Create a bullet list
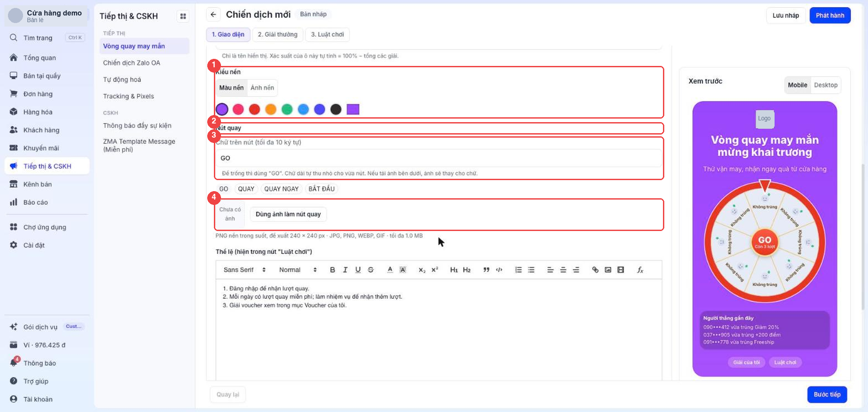 click(x=531, y=270)
